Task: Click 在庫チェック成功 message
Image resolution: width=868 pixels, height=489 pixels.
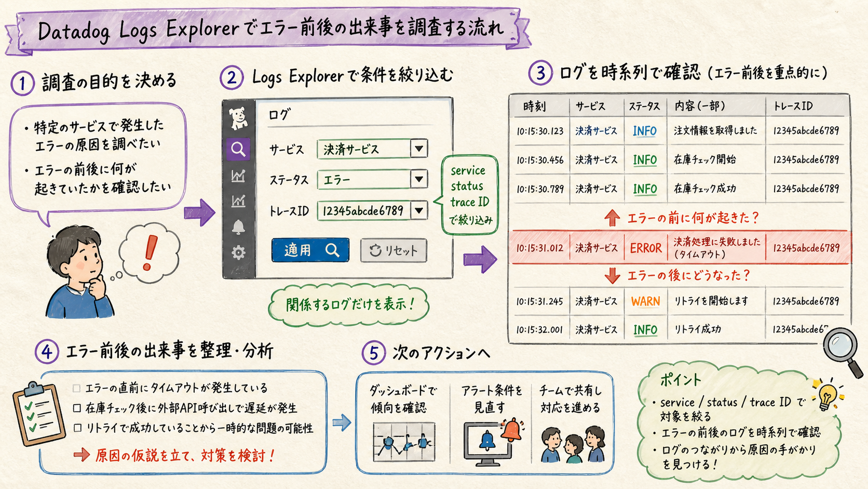Action: [704, 189]
